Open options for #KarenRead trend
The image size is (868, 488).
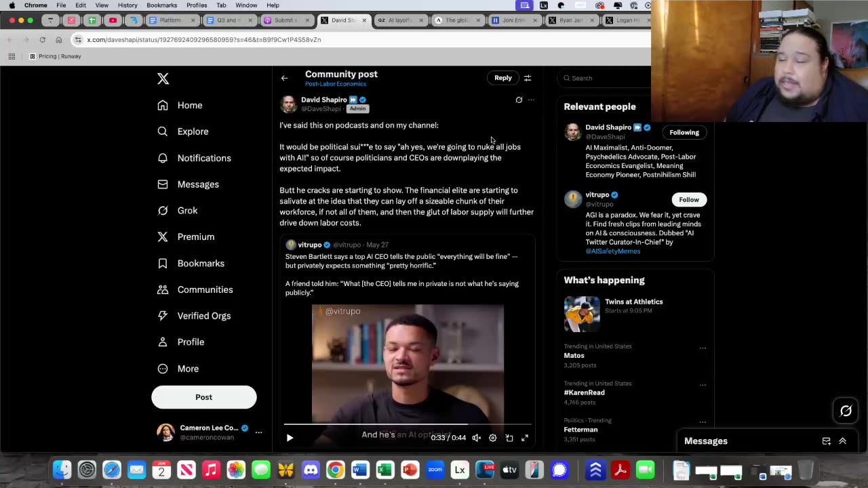(x=703, y=385)
